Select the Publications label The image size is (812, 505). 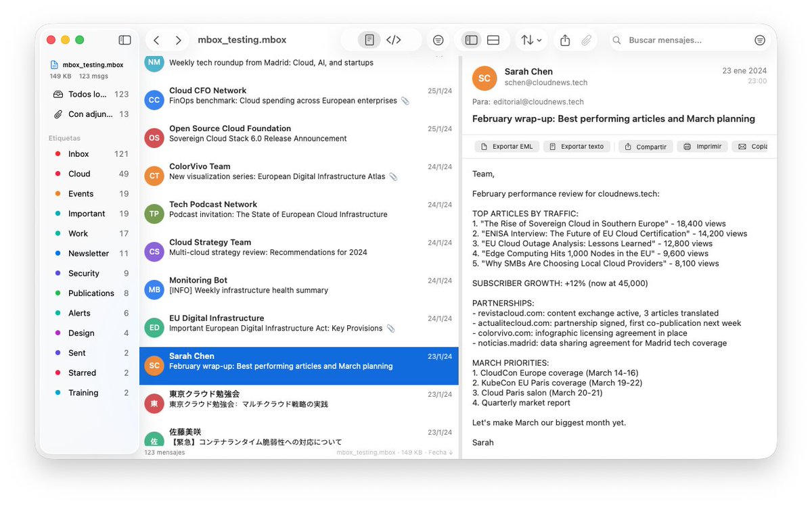(x=90, y=293)
